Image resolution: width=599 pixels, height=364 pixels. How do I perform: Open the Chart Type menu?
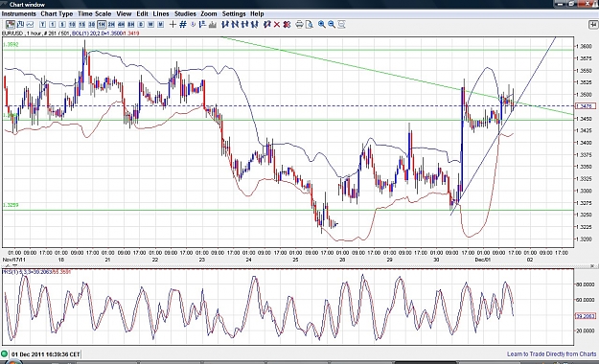[x=57, y=13]
